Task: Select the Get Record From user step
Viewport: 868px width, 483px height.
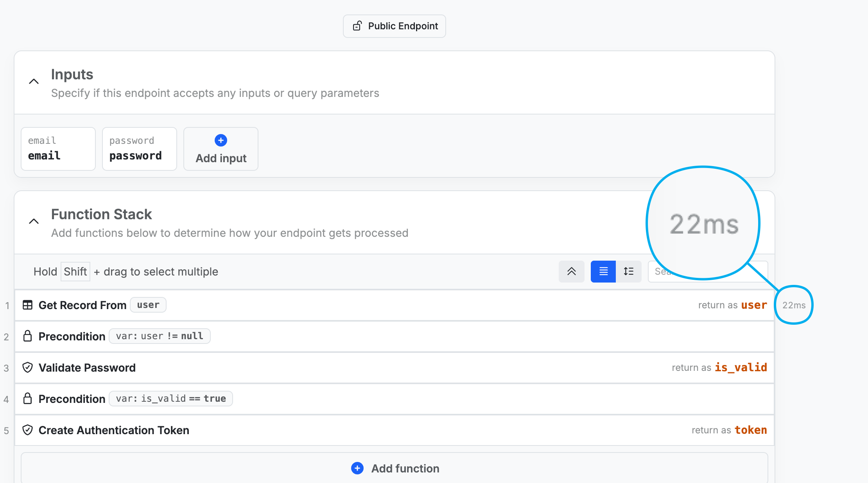Action: coord(395,305)
